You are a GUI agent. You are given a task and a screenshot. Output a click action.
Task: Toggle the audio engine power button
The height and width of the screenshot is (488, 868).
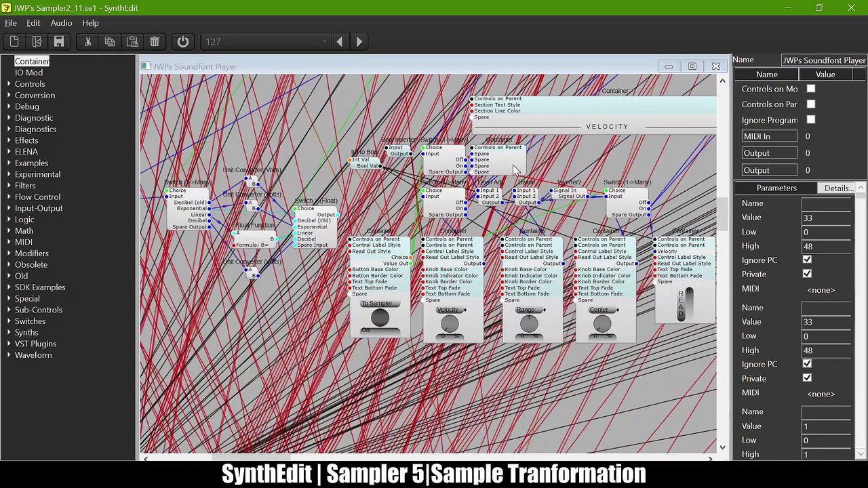183,42
